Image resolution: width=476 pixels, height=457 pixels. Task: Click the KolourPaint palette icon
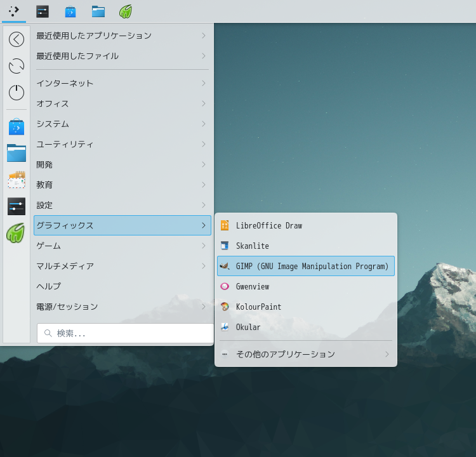(x=225, y=307)
